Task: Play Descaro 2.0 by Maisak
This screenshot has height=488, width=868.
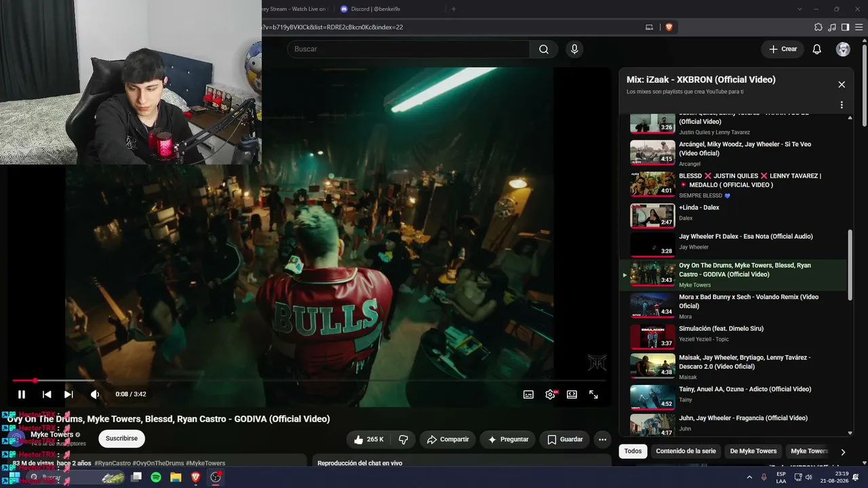Action: pyautogui.click(x=734, y=366)
